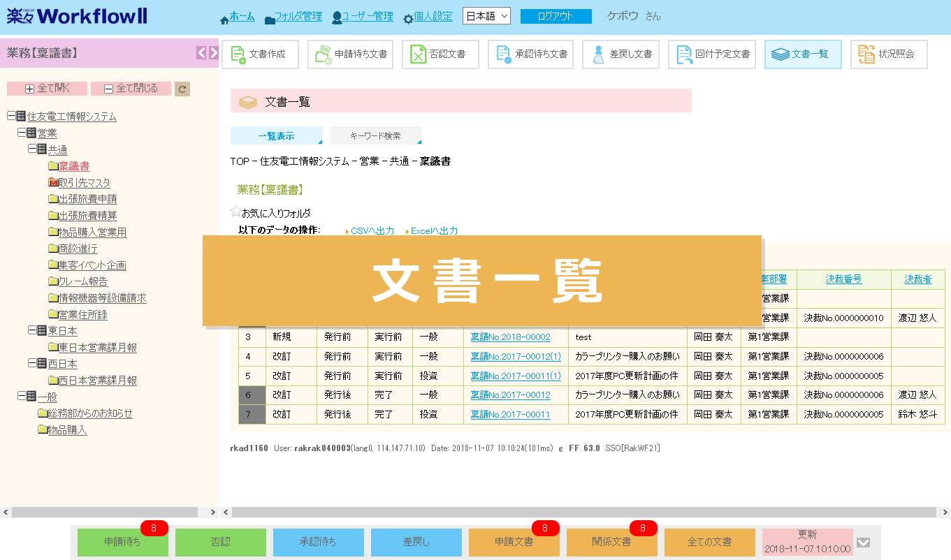The width and height of the screenshot is (951, 560).
Task: Open 回付予定文書 toolbar button
Action: pyautogui.click(x=713, y=54)
